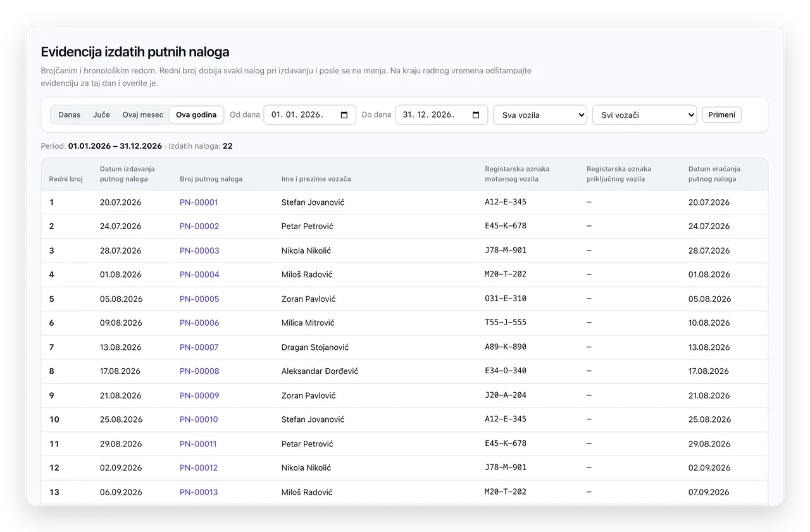Expand the Sva vozila dropdown
The image size is (810, 532).
click(x=540, y=115)
